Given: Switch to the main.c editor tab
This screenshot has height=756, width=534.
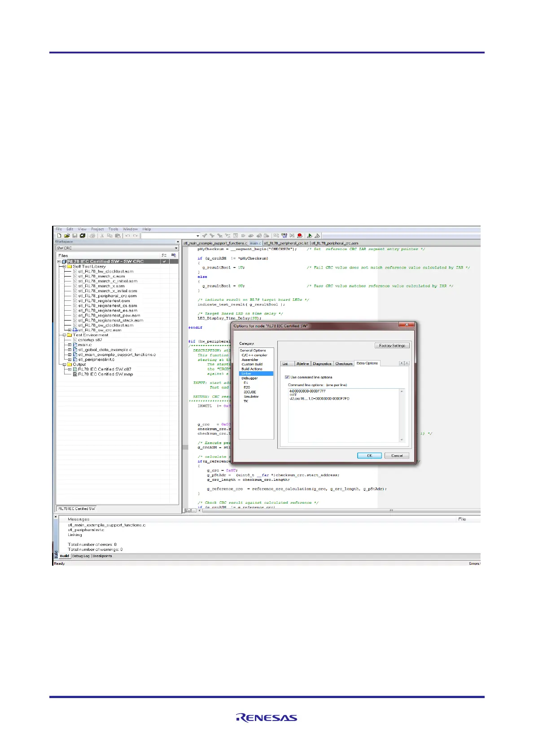Looking at the screenshot, I should point(255,243).
